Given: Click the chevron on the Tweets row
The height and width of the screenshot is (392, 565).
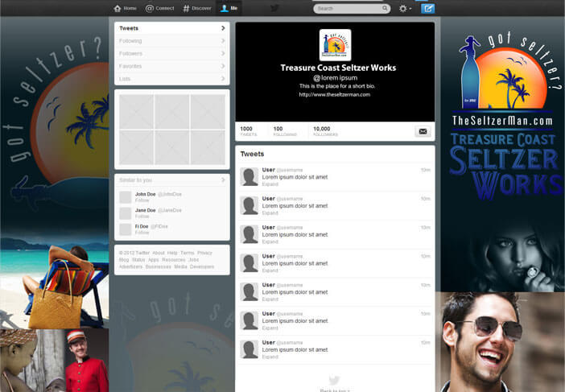Looking at the screenshot, I should 223,28.
